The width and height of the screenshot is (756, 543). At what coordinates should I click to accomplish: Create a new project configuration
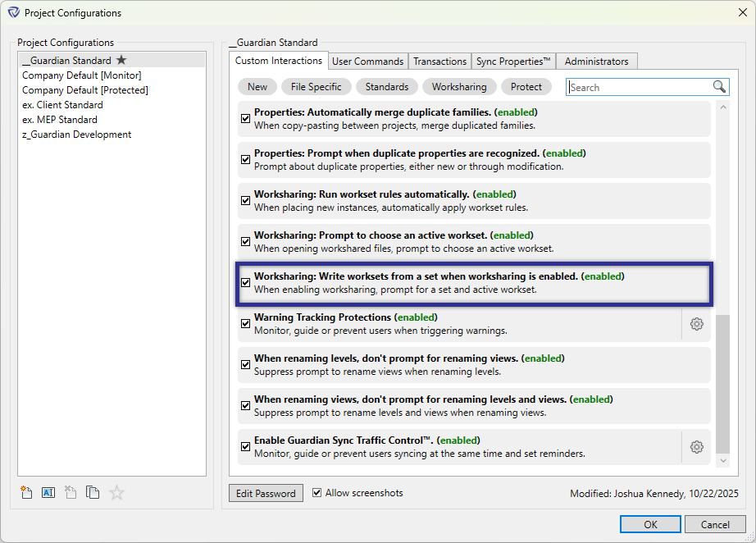tap(26, 492)
